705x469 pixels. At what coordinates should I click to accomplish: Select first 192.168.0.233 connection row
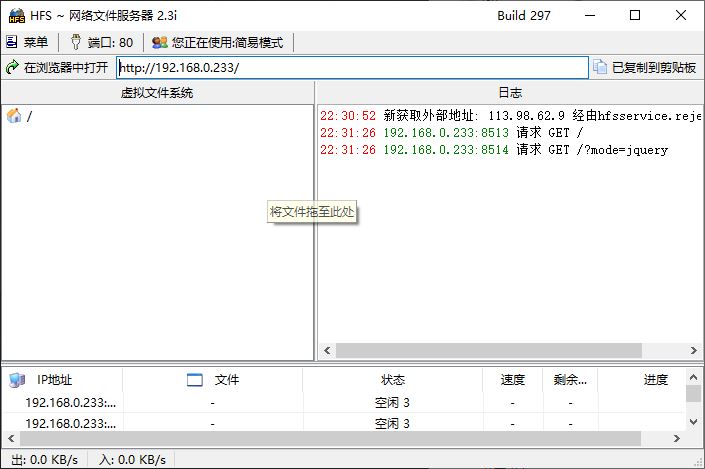pyautogui.click(x=344, y=402)
